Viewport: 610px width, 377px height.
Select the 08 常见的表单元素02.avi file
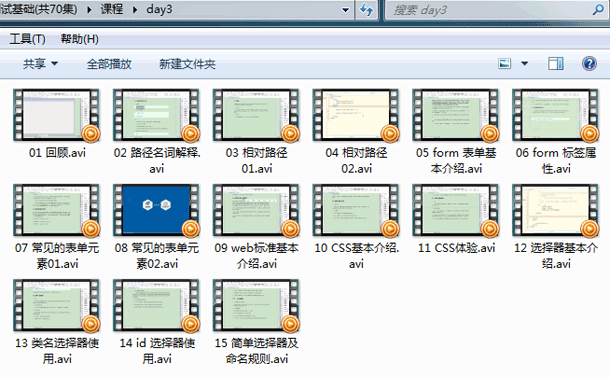click(157, 227)
